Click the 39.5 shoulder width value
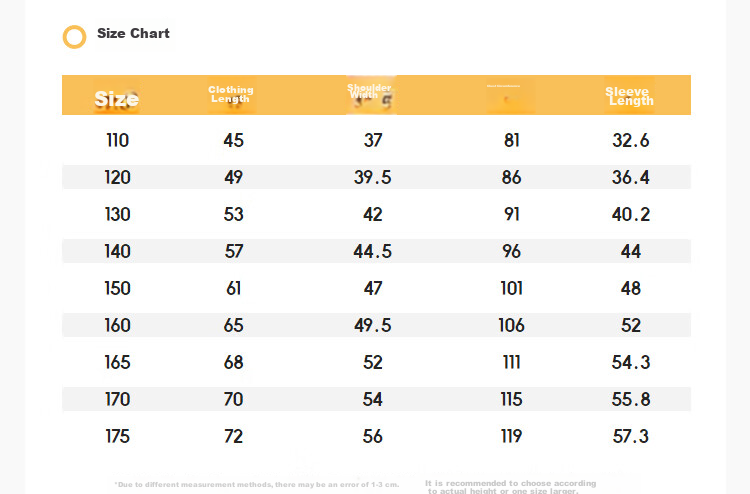 click(373, 177)
